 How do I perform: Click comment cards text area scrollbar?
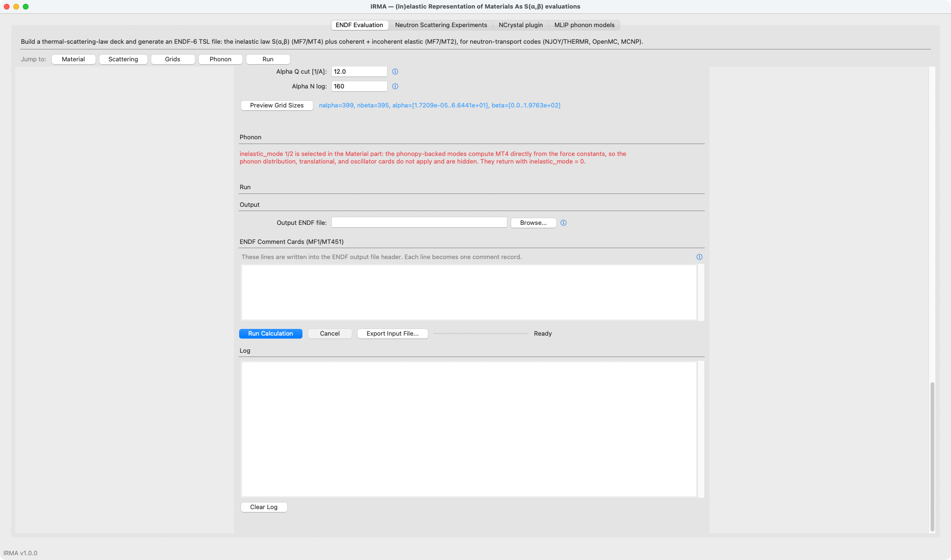(701, 292)
